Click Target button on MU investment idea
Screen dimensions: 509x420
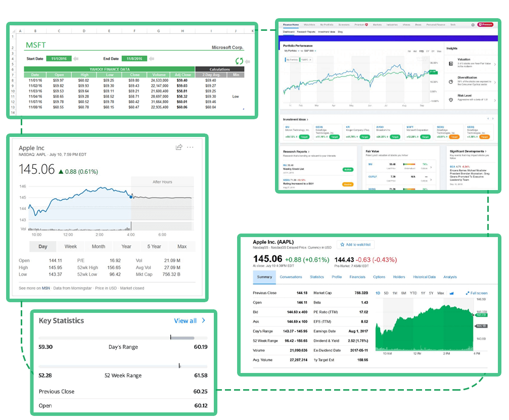pos(304,137)
